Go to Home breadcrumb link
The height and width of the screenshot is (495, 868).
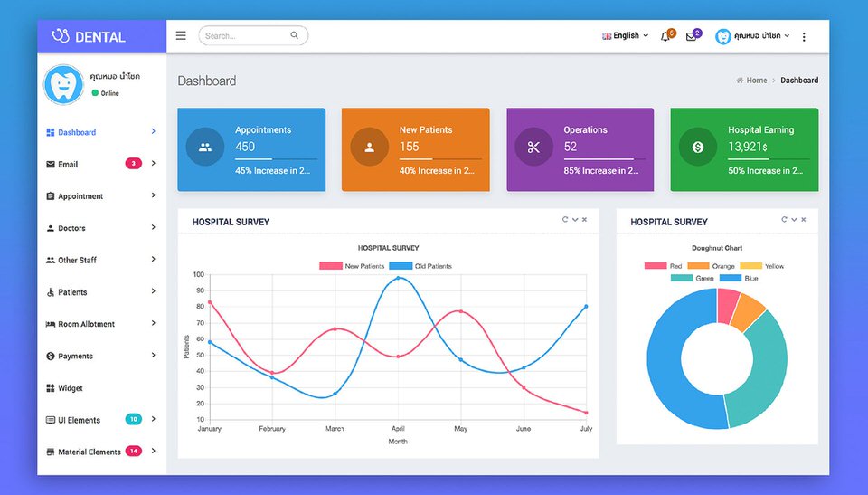point(756,81)
